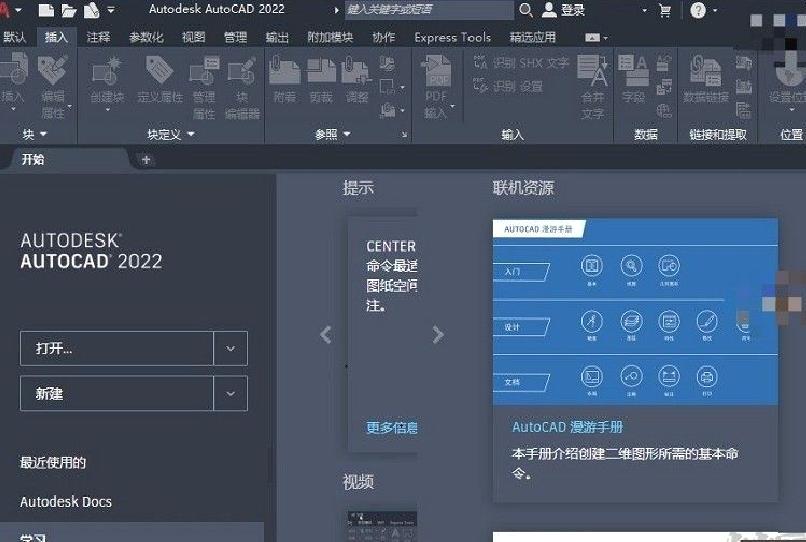
Task: Open the 附加模块 ribbon tab
Action: pyautogui.click(x=330, y=37)
